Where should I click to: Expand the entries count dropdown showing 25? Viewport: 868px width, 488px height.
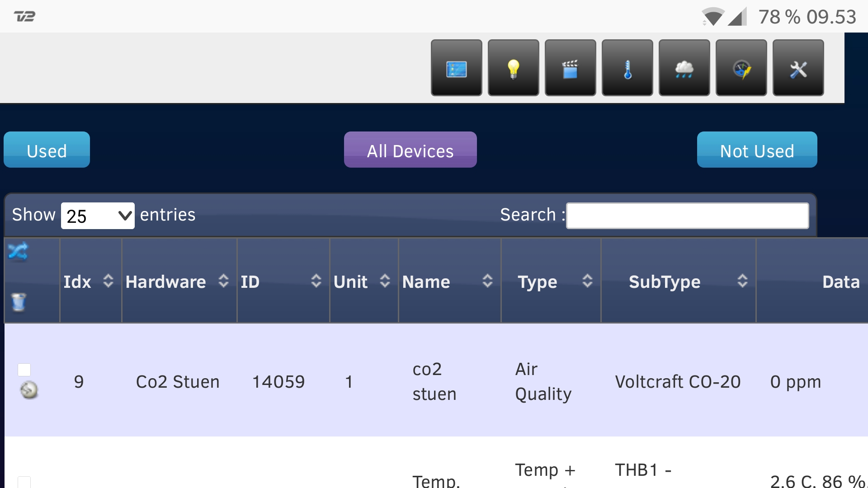(97, 216)
